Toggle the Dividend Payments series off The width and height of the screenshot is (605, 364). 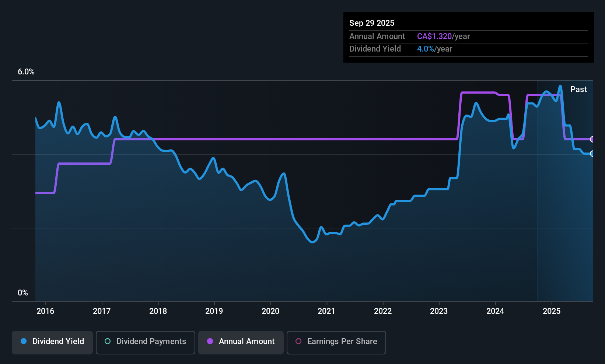(145, 342)
